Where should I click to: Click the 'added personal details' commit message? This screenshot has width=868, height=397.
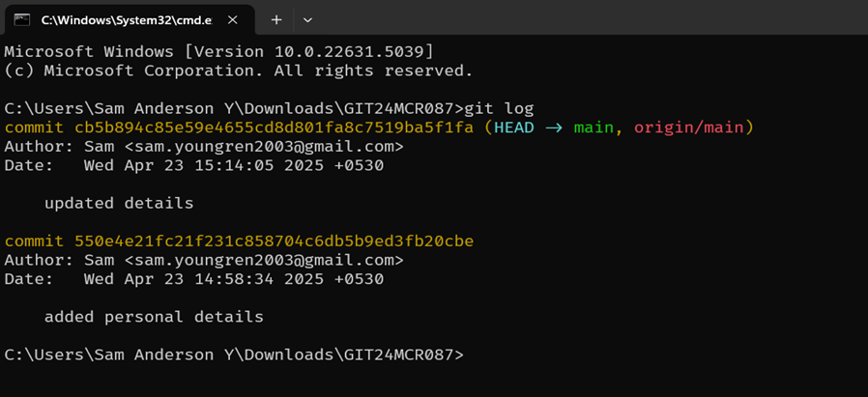pyautogui.click(x=154, y=317)
